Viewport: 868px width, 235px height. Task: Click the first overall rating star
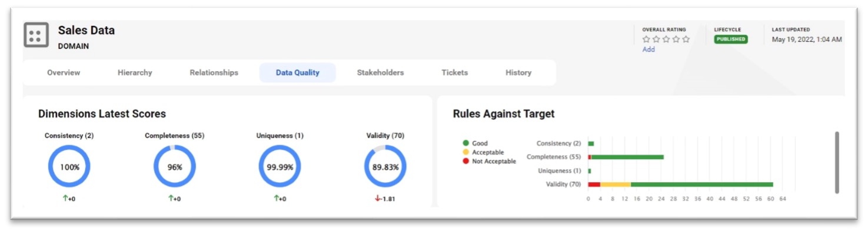point(646,39)
